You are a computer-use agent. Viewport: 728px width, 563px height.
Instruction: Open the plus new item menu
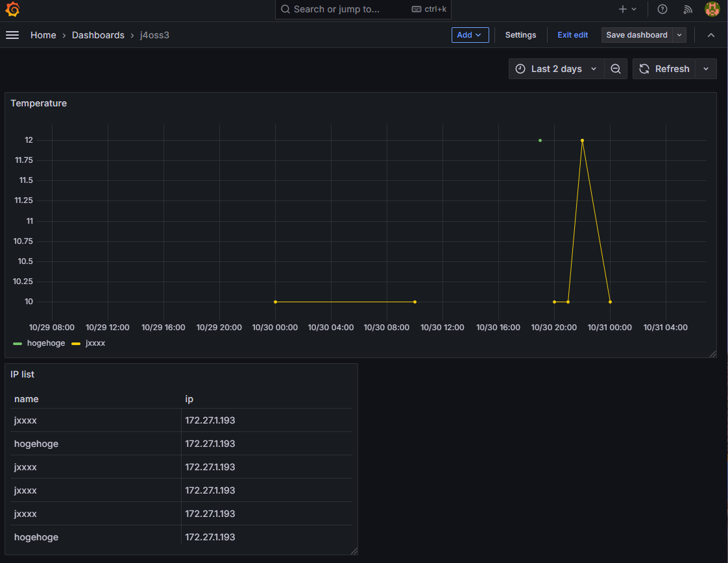point(627,10)
